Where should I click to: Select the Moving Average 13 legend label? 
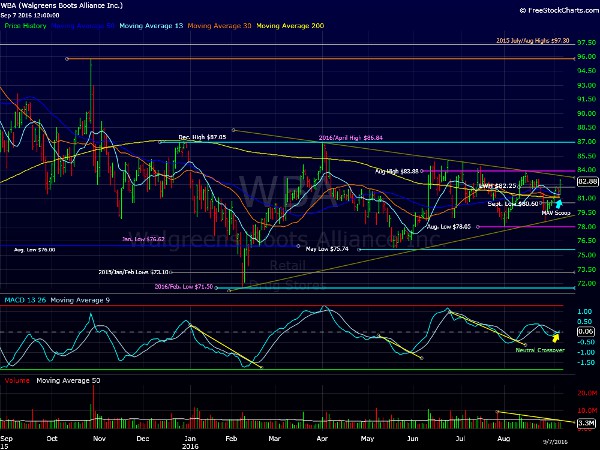coord(151,26)
